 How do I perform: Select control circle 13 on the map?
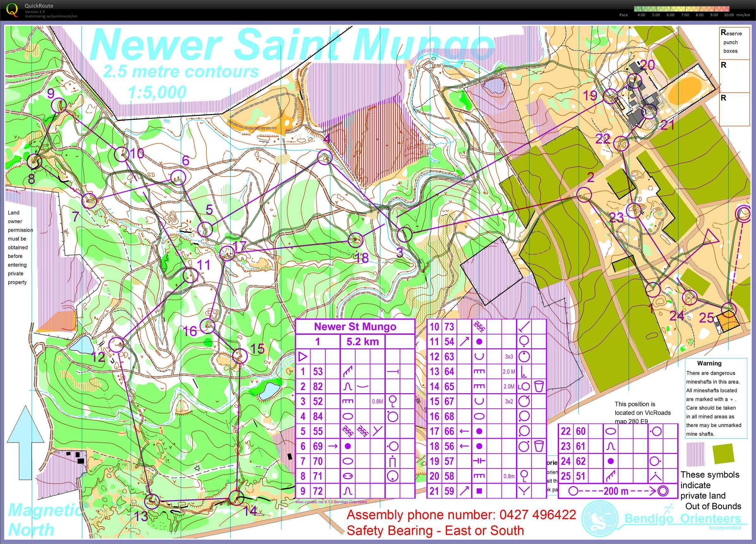coord(152,501)
